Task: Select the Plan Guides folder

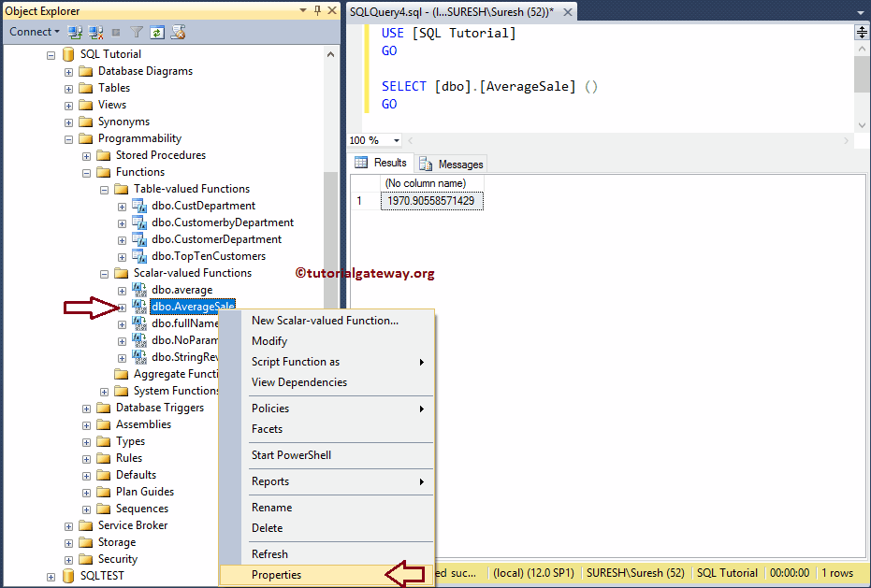Action: point(144,492)
